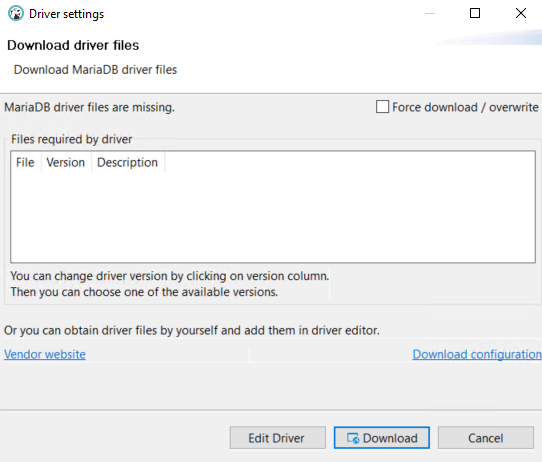Click the 'MariaDB driver files are missing' message
Screen dimensions: 542x462
pyautogui.click(x=90, y=107)
